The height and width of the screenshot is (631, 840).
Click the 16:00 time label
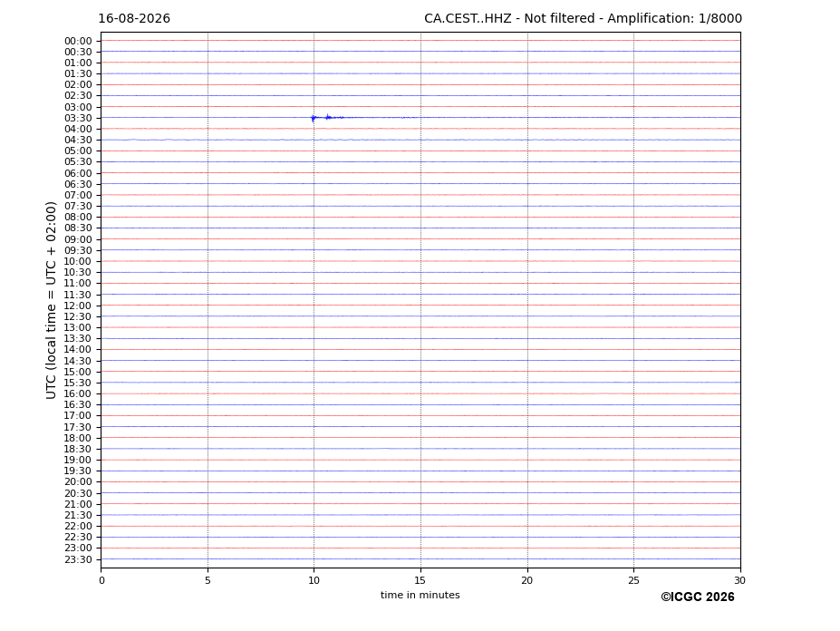point(78,393)
